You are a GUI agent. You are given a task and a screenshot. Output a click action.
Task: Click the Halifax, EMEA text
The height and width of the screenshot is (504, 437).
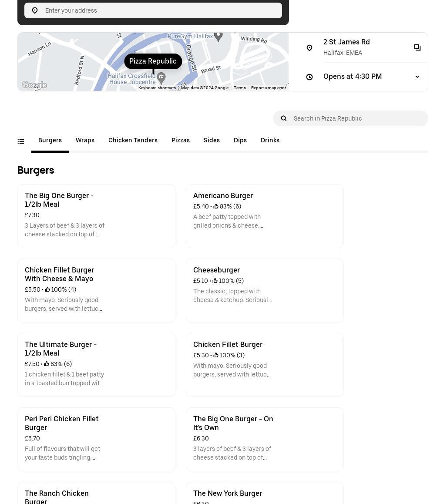[x=343, y=53]
